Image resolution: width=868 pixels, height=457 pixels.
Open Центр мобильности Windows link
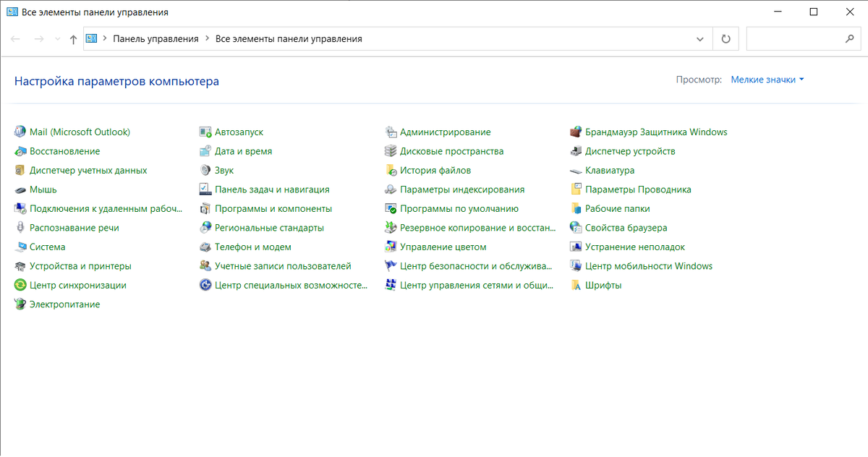[x=649, y=266]
